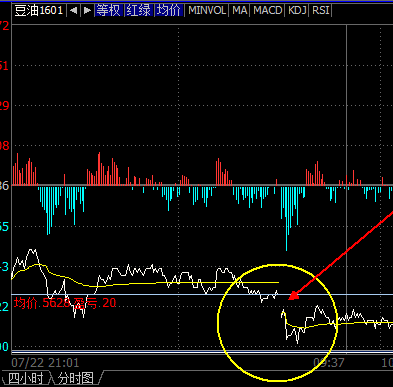The height and width of the screenshot is (387, 393).
Task: Click the vertical gray cursor line
Action: coord(347,187)
